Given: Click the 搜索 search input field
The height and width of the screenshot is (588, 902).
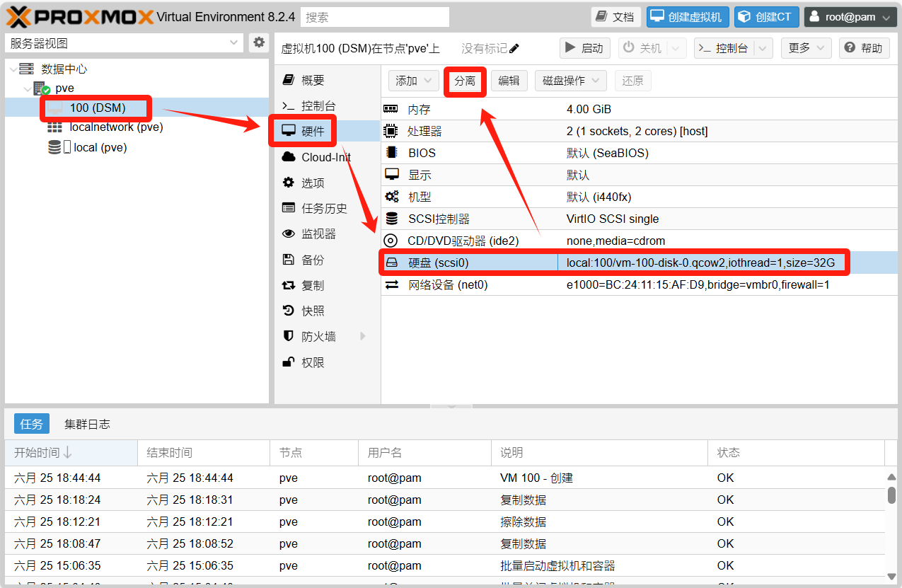Looking at the screenshot, I should coord(375,17).
